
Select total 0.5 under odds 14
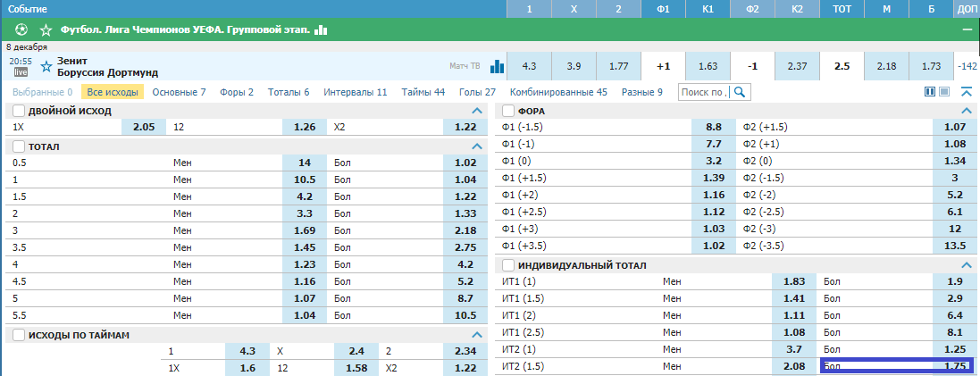(305, 163)
